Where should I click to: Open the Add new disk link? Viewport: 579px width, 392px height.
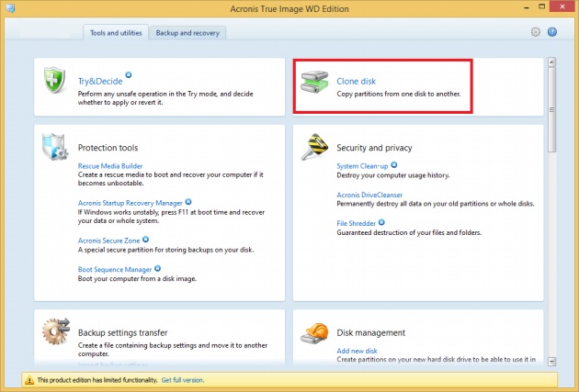tap(358, 351)
